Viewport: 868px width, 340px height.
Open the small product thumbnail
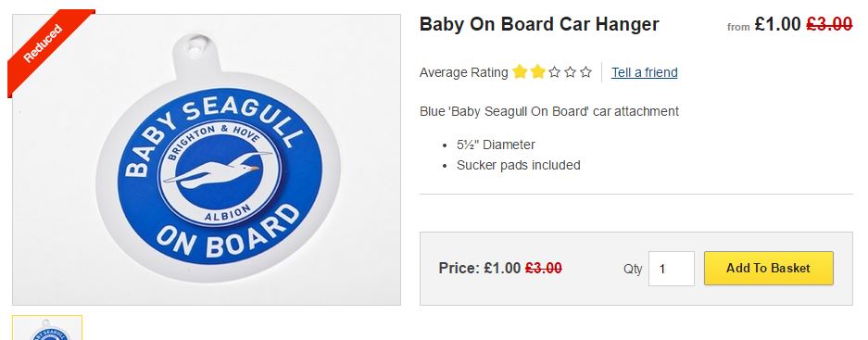point(47,328)
